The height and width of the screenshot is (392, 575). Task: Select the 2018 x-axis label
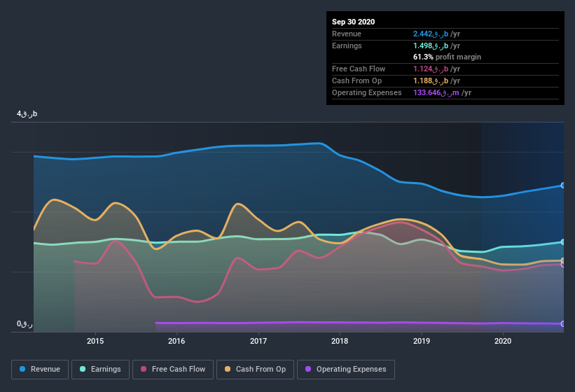[x=340, y=341]
